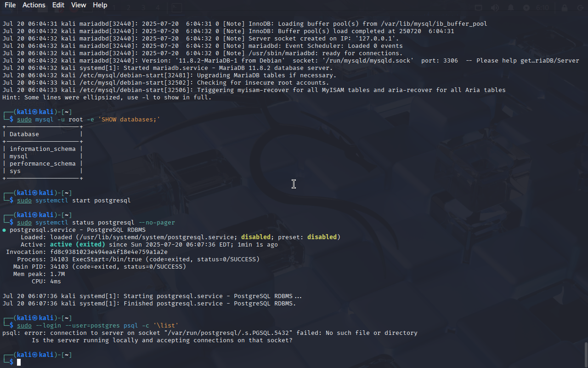Click the 'port: 3306' text
The height and width of the screenshot is (368, 588).
tap(440, 61)
